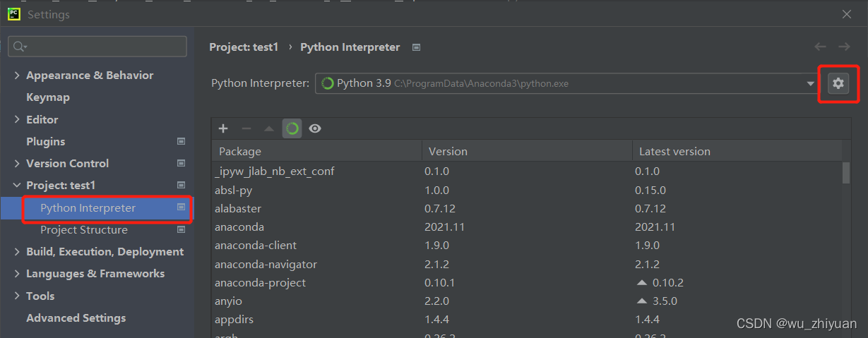
Task: Click latest version 0.15.0 for absl-py
Action: (650, 190)
